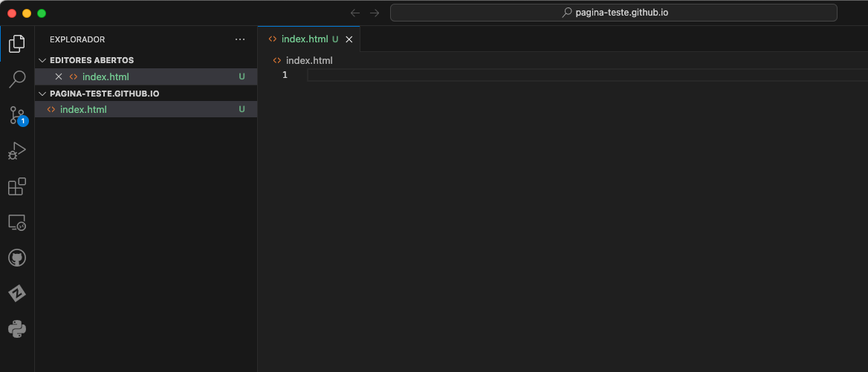Image resolution: width=868 pixels, height=372 pixels.
Task: Open the Extensions view icon
Action: coord(16,186)
